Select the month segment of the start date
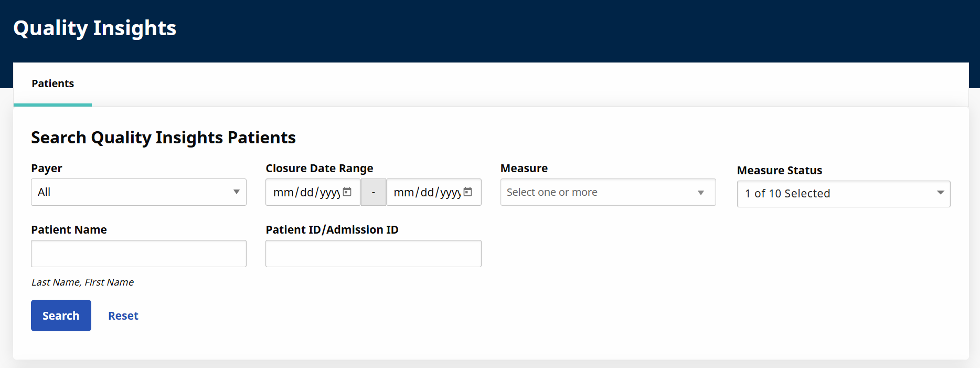Image resolution: width=980 pixels, height=368 pixels. pyautogui.click(x=283, y=193)
